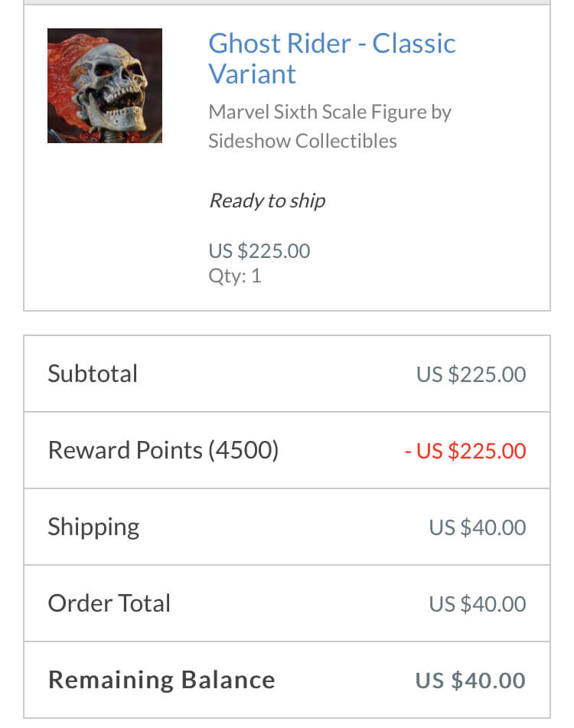Select the Subtotal label
Viewport: 574px width, 728px height.
[x=93, y=374]
